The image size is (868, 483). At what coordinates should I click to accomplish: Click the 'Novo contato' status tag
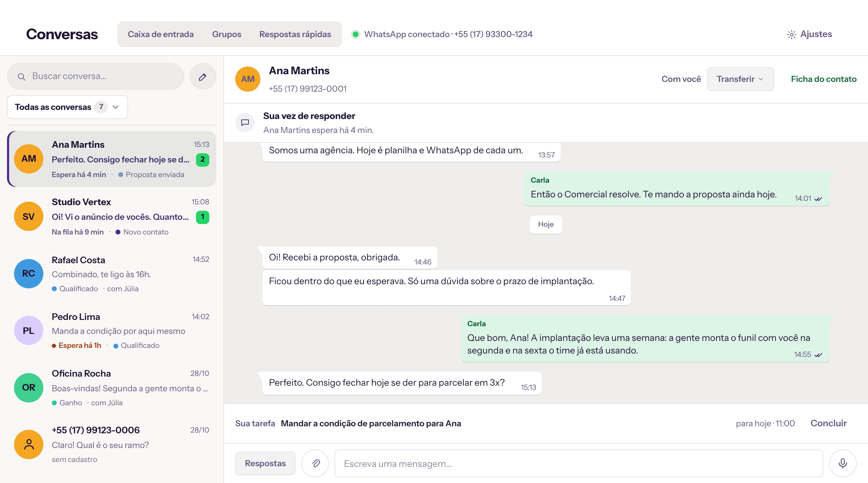[x=142, y=232]
